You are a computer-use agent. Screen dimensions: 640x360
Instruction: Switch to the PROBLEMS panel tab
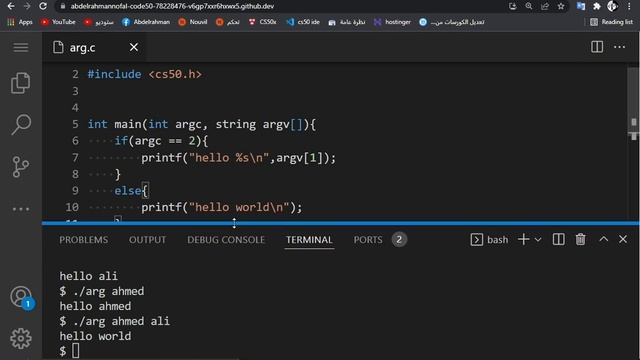pyautogui.click(x=84, y=240)
